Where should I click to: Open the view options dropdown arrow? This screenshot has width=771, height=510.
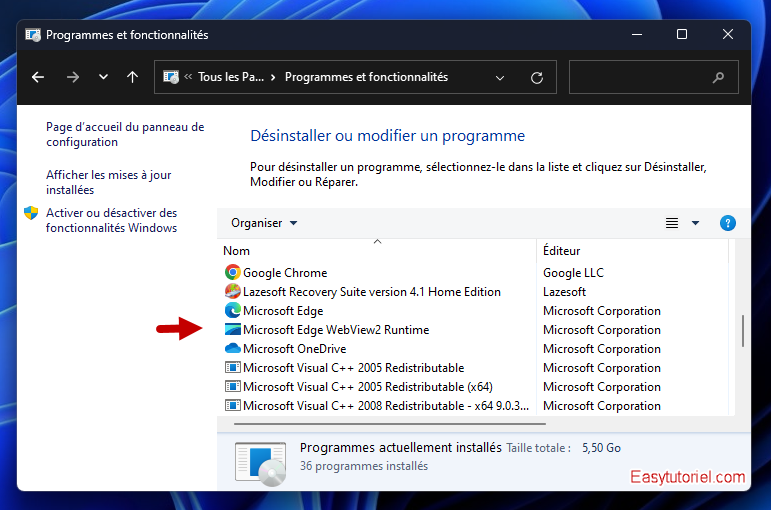(x=695, y=223)
